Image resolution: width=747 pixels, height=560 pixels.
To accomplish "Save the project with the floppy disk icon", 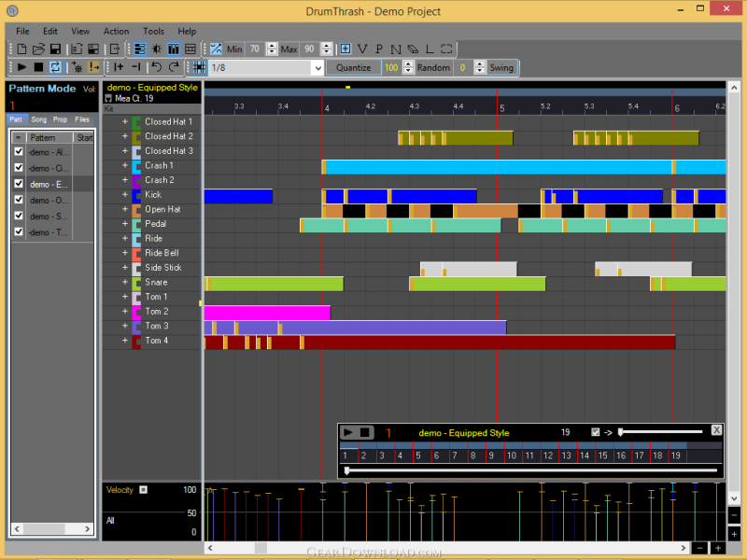I will 55,49.
